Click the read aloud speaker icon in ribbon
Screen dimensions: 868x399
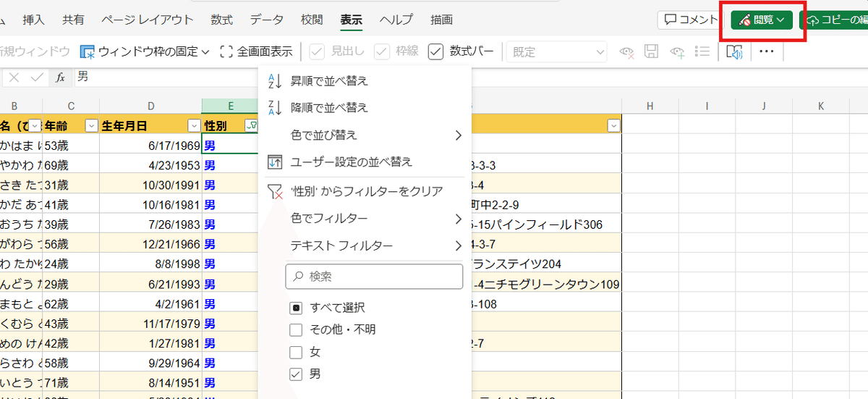click(x=735, y=51)
